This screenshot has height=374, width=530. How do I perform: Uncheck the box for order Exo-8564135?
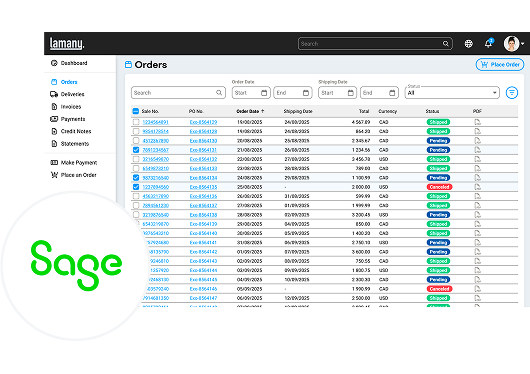click(136, 187)
